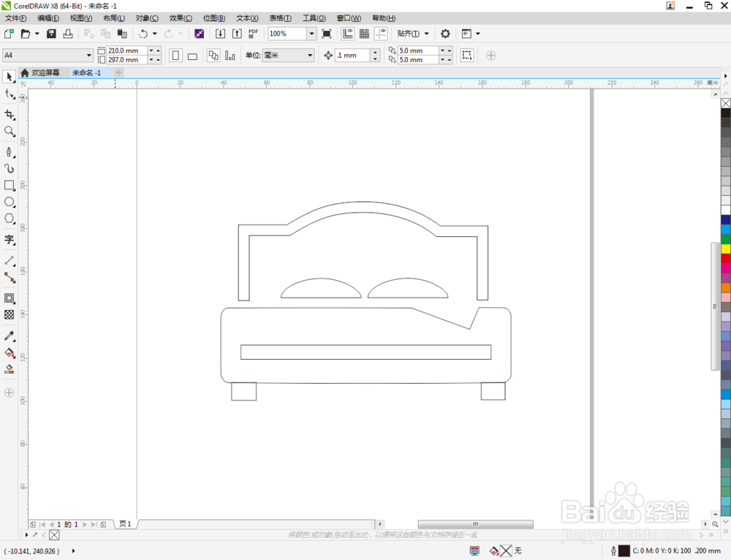Pick the yellow palette swatch
731x560 pixels.
click(x=726, y=249)
